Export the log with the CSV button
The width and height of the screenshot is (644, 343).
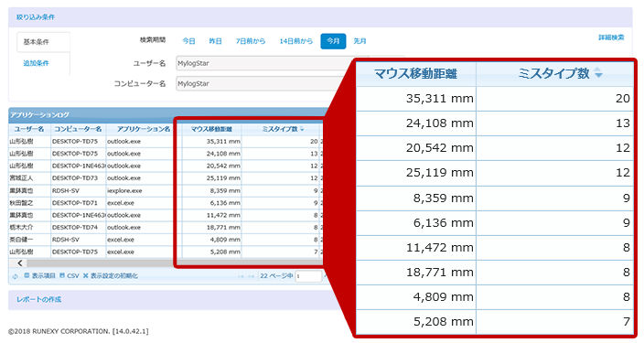(69, 275)
